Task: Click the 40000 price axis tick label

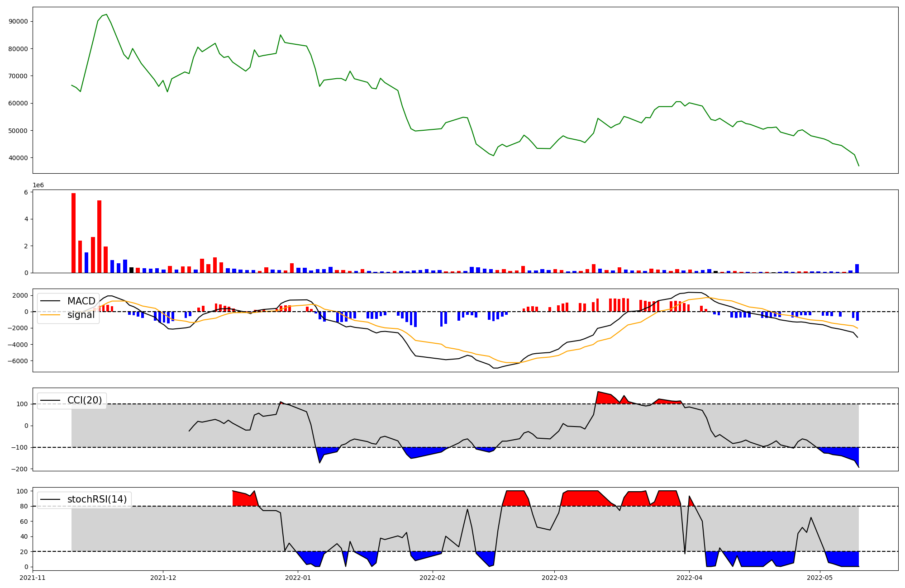Action: [18, 158]
